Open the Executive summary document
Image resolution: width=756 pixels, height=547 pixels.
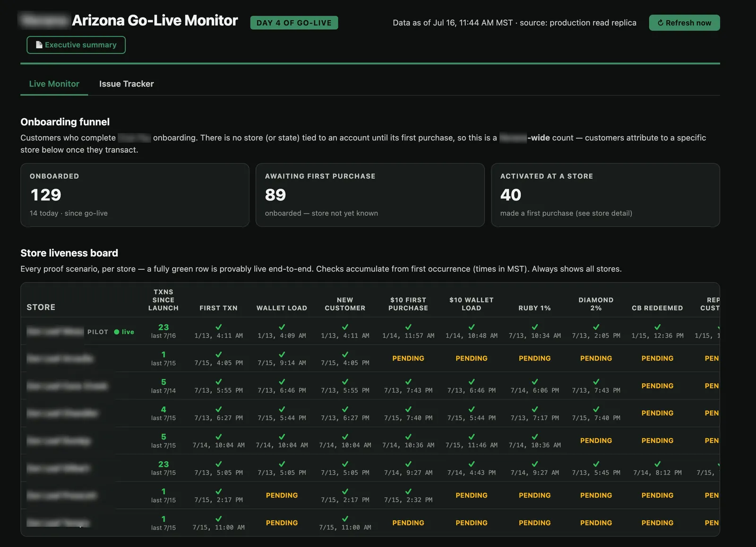pos(76,45)
